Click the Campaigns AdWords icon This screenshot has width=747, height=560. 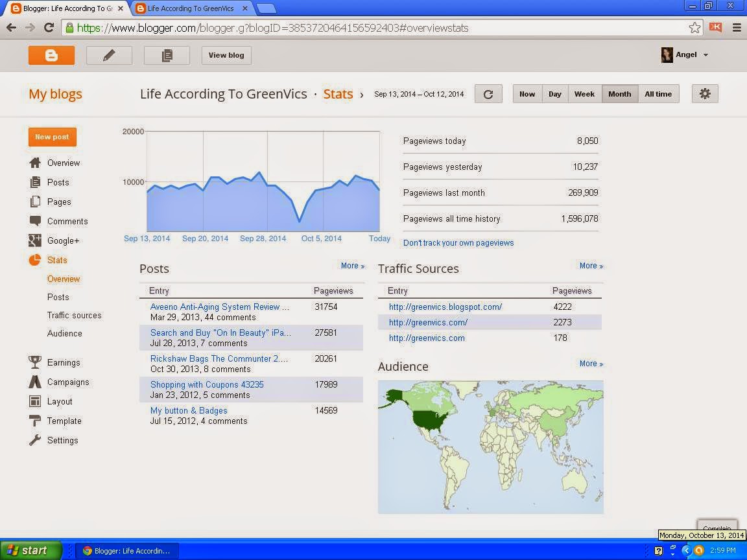coord(35,382)
